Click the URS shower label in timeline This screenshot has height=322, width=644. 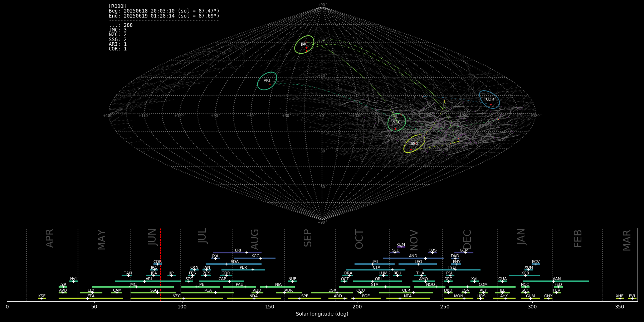481,296
